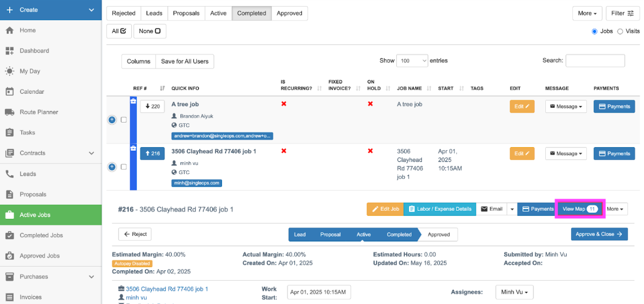Open Dashboard icon in sidebar
644x304 pixels.
coord(9,51)
